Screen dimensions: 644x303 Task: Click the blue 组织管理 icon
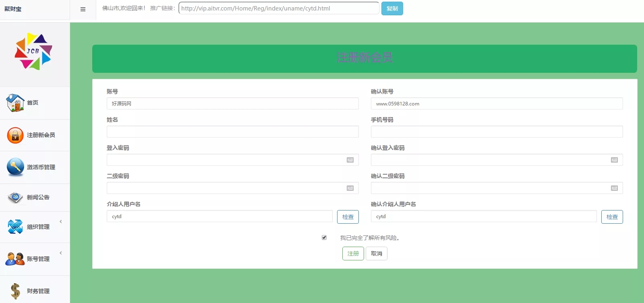tap(15, 227)
